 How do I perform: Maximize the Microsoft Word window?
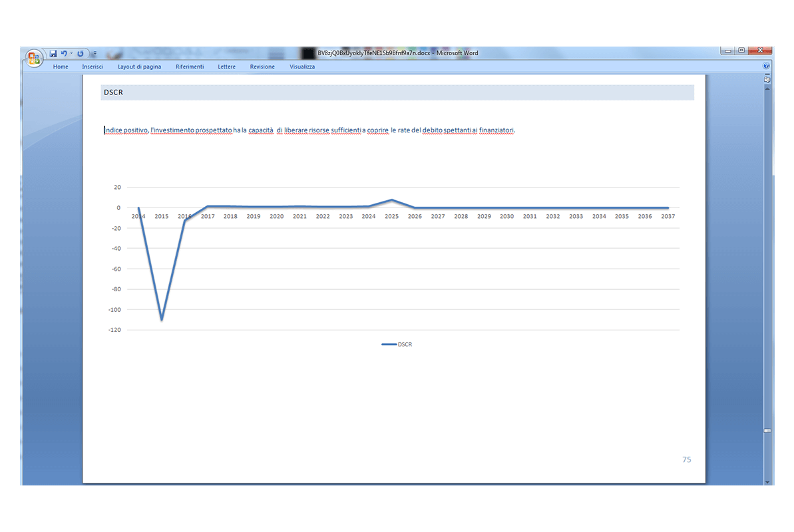[x=741, y=51]
